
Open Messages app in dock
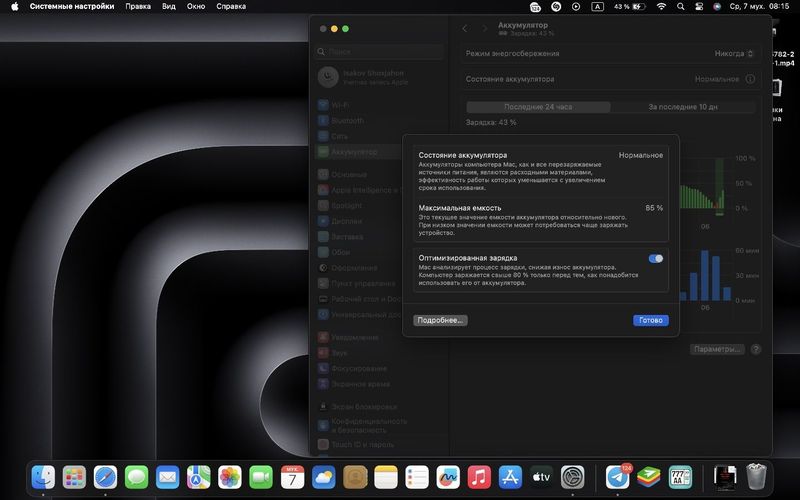point(137,478)
